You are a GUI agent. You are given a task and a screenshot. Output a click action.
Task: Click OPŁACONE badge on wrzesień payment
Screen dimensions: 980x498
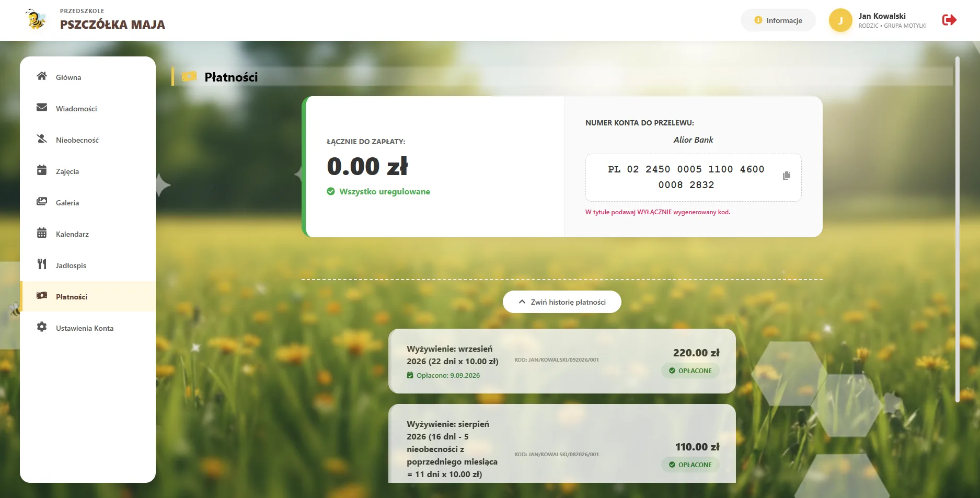coord(690,370)
